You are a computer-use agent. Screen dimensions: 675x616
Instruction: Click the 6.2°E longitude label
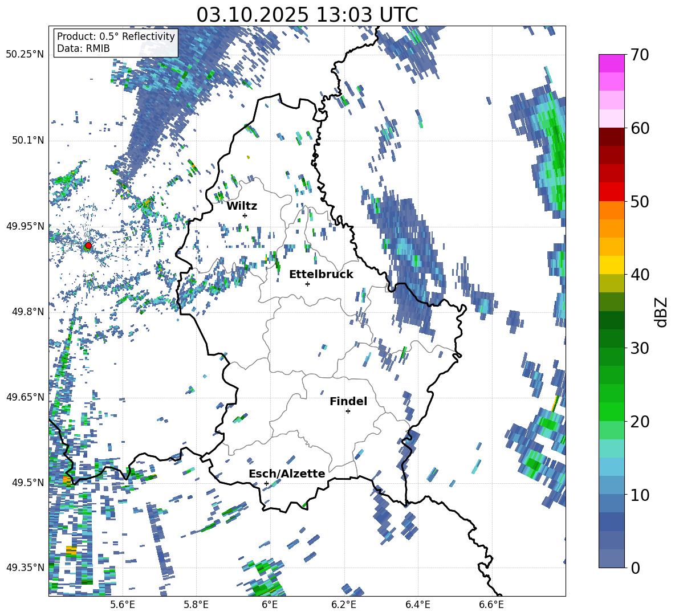tap(344, 605)
